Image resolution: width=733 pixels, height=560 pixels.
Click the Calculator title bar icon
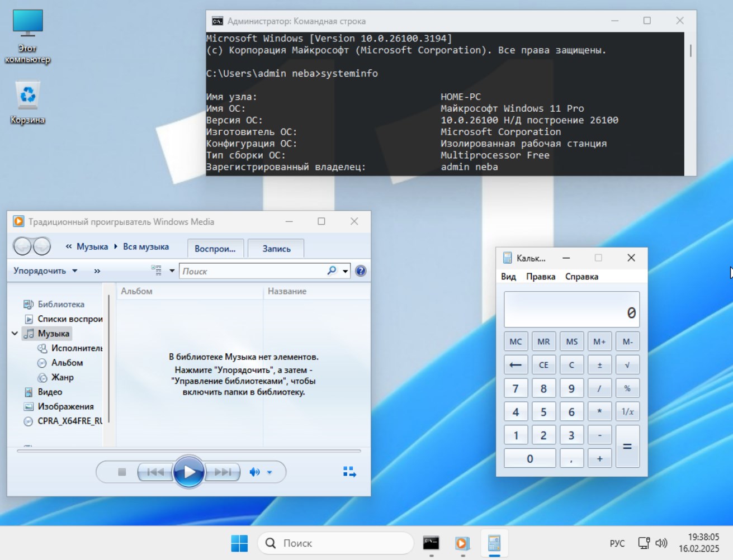(507, 258)
